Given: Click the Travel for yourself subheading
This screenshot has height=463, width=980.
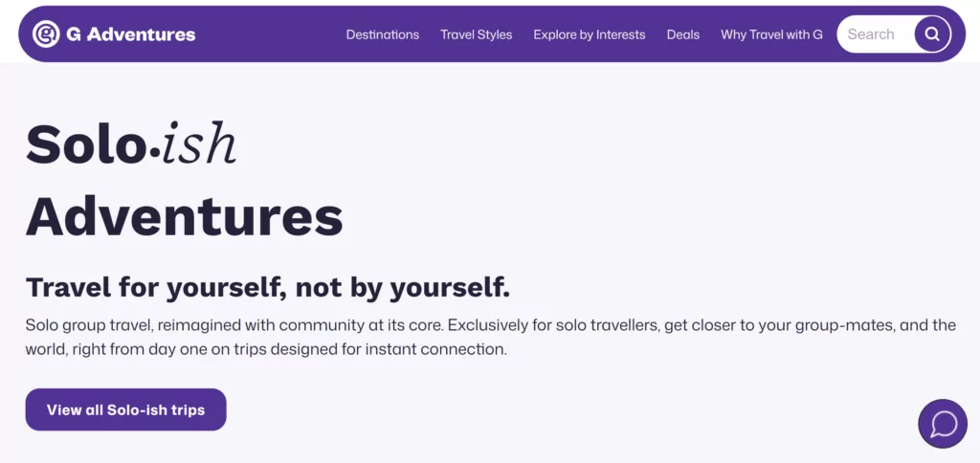Looking at the screenshot, I should [x=268, y=287].
